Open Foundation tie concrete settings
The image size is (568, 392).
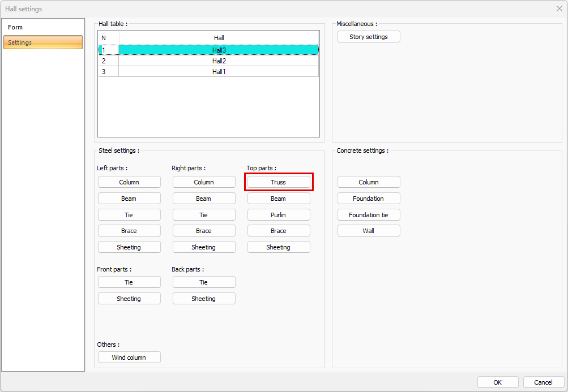pos(369,215)
